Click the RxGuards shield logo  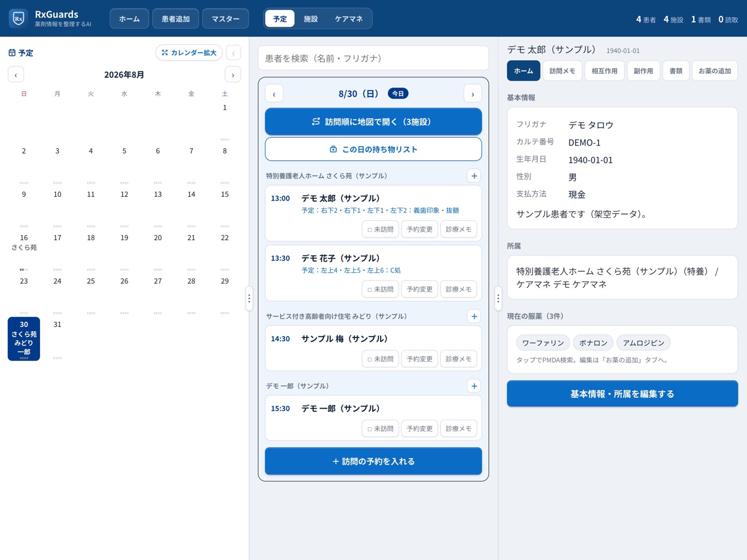[19, 19]
